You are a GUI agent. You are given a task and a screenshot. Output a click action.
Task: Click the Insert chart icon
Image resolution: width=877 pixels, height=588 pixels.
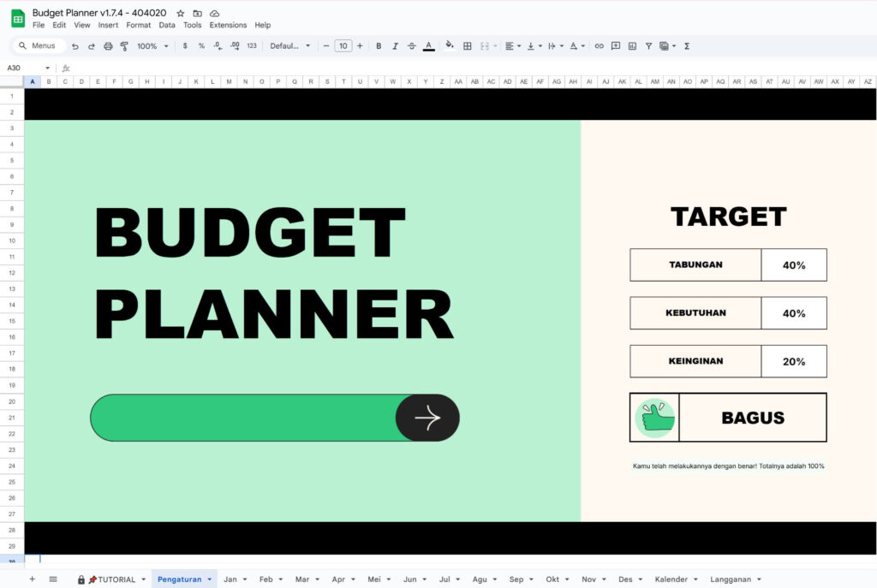pos(632,46)
